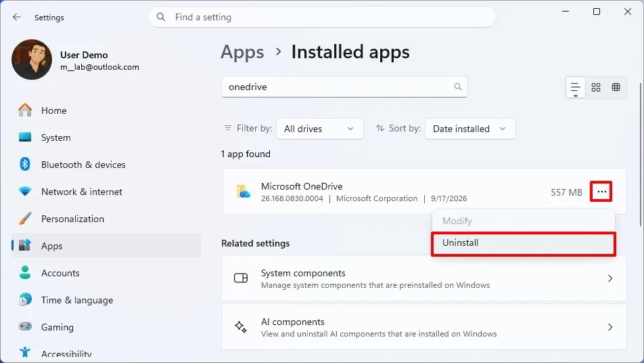
Task: Click the Accounts person icon
Action: [x=25, y=272]
